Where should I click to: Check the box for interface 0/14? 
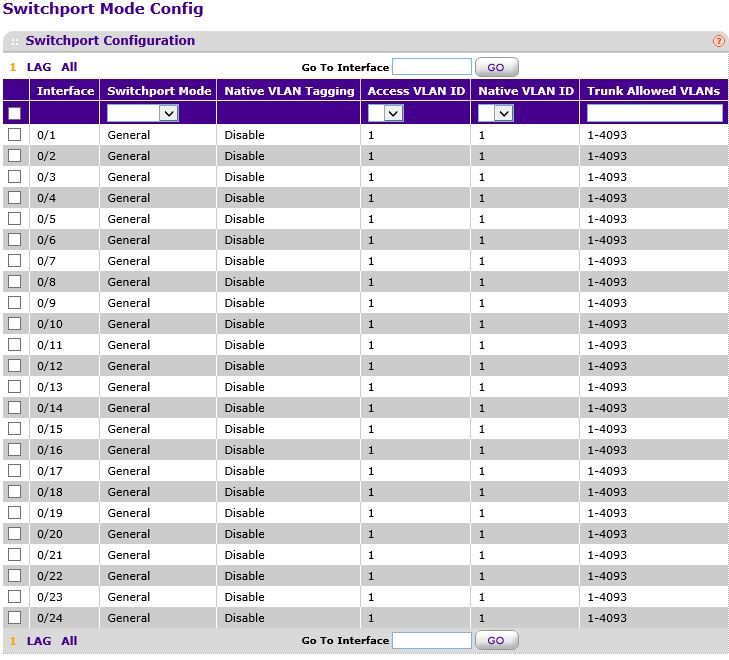point(14,408)
